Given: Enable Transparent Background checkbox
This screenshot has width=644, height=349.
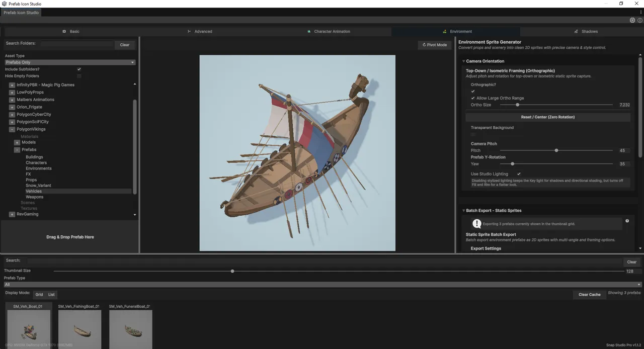Looking at the screenshot, I should point(473,134).
